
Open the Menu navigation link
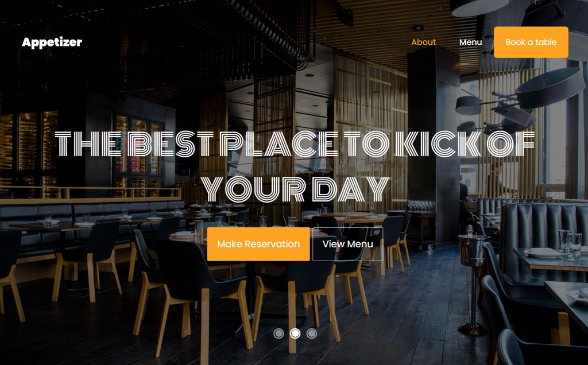point(471,42)
